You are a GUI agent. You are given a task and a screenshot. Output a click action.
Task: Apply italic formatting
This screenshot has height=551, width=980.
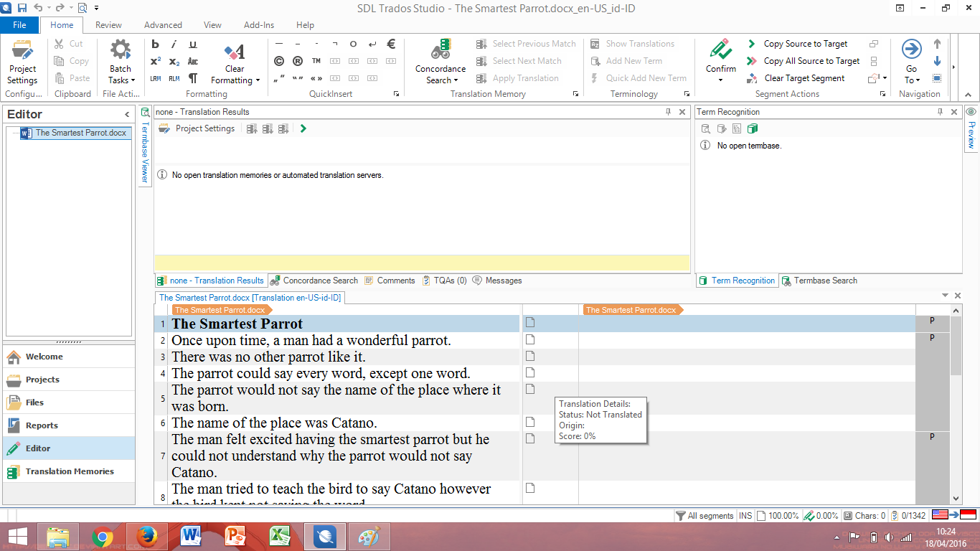point(174,44)
